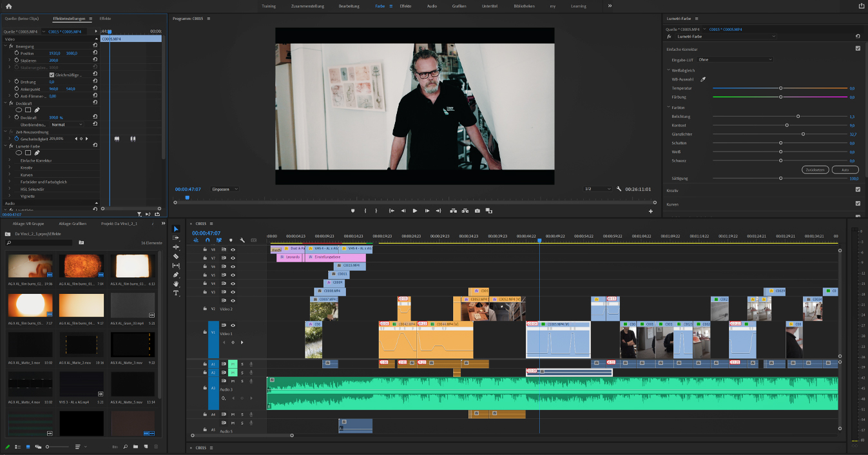Switch to the Audio workspace tab
Image resolution: width=868 pixels, height=455 pixels.
[431, 6]
